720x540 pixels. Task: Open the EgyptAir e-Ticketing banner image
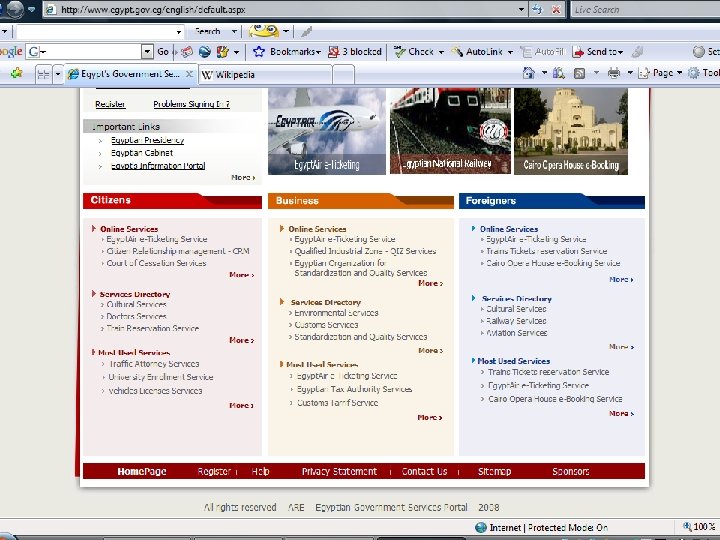pyautogui.click(x=327, y=131)
